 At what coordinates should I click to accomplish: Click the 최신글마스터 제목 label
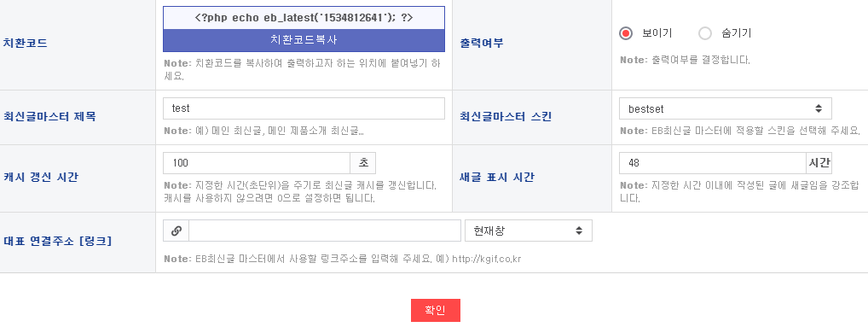click(49, 117)
